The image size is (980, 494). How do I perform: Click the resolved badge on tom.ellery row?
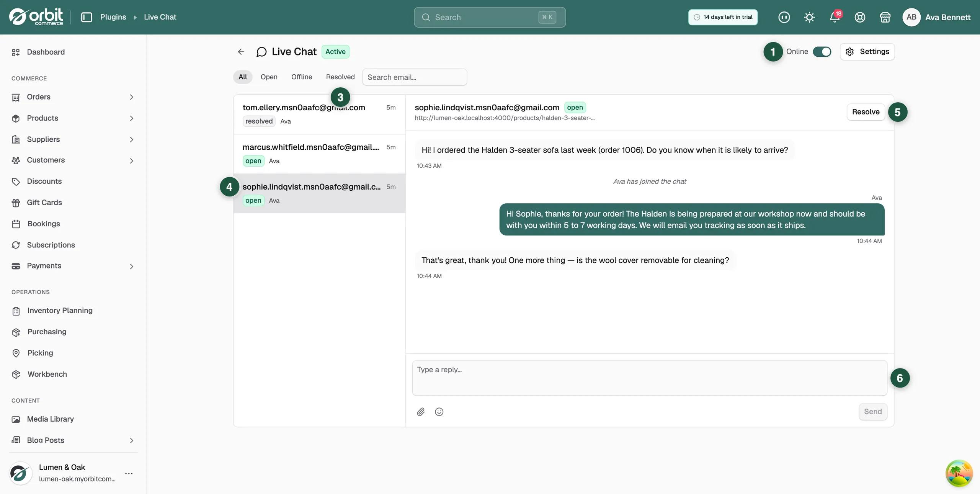(x=259, y=121)
